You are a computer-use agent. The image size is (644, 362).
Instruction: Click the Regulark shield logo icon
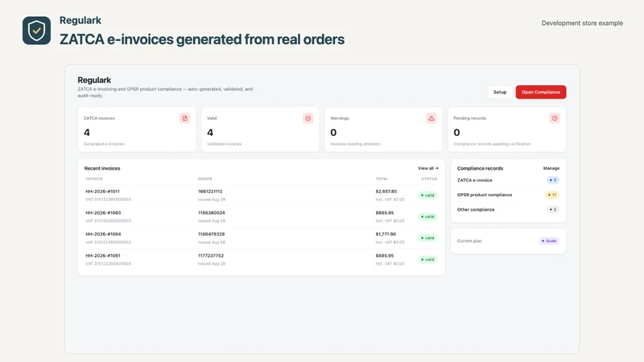tap(36, 31)
